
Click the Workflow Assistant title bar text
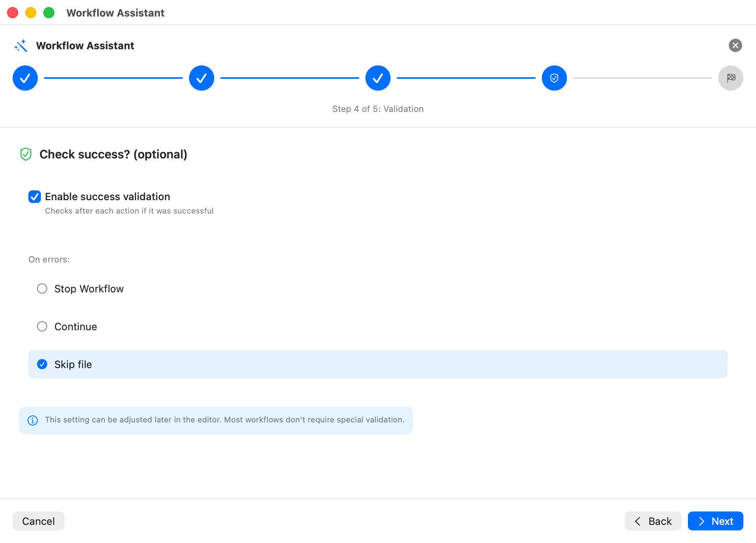(115, 13)
